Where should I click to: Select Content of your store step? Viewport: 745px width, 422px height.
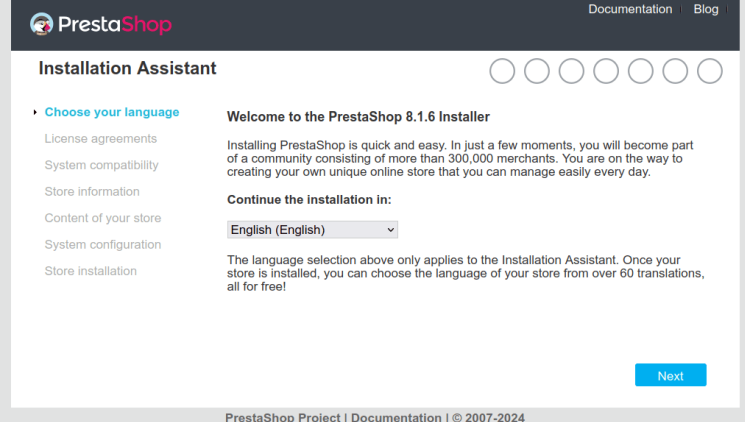tap(103, 218)
